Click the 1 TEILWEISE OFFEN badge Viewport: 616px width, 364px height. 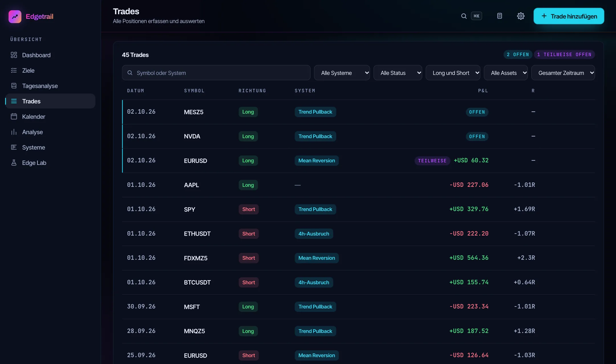coord(564,54)
